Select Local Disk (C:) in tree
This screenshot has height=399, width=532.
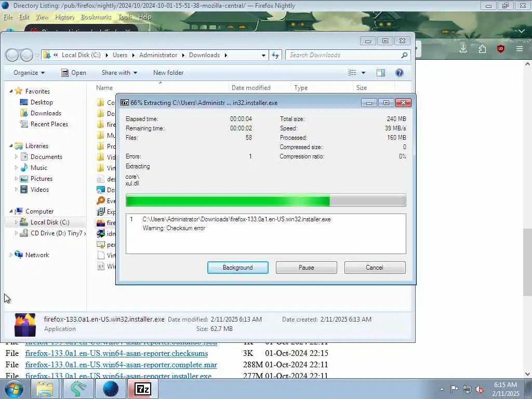click(x=45, y=222)
